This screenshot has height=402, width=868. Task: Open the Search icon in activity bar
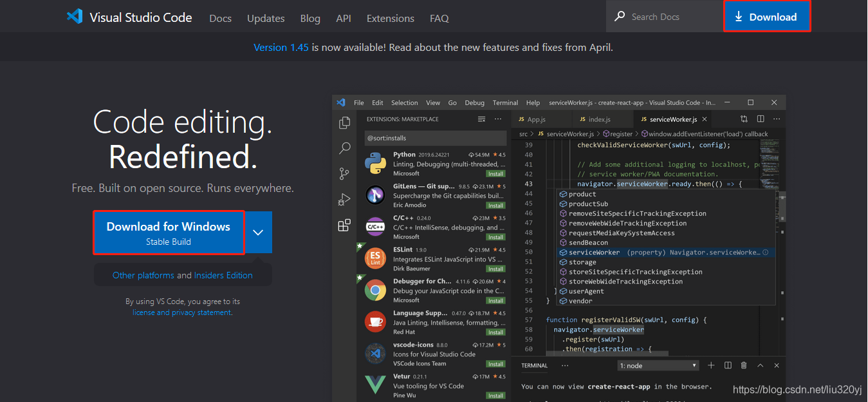click(344, 148)
